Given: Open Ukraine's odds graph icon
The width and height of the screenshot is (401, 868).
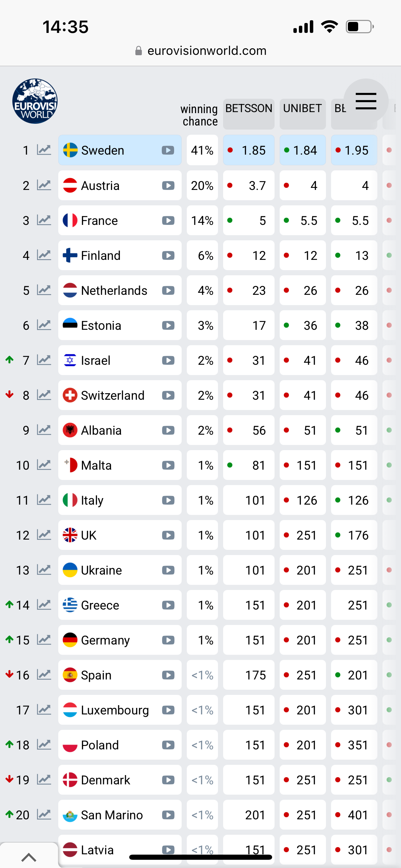Looking at the screenshot, I should [x=44, y=570].
